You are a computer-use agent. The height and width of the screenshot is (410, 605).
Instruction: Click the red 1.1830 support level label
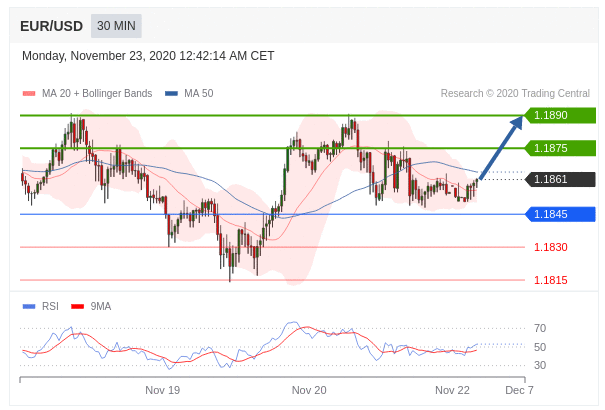pos(551,247)
